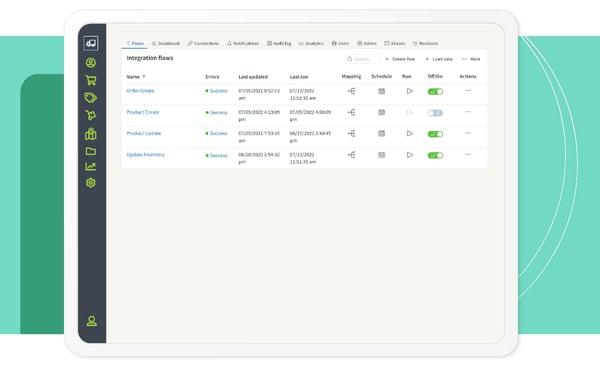Open the Order Create flow link
This screenshot has width=600, height=386.
pos(140,91)
